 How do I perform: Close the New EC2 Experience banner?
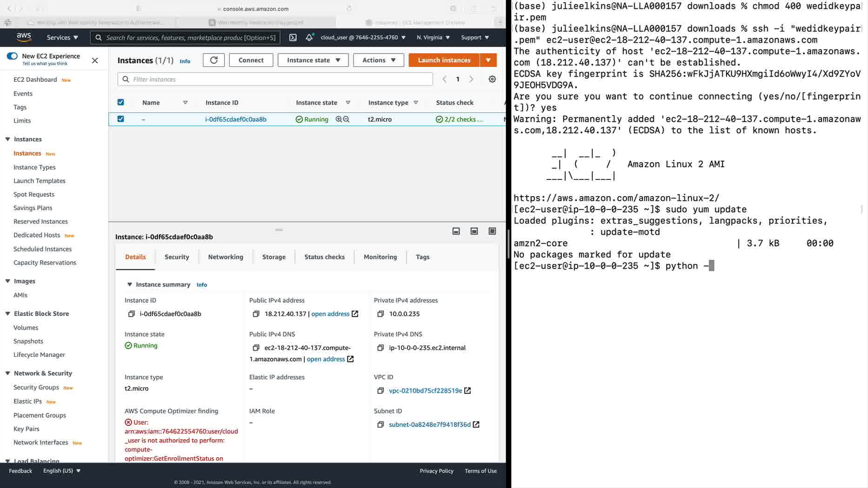pos(95,60)
